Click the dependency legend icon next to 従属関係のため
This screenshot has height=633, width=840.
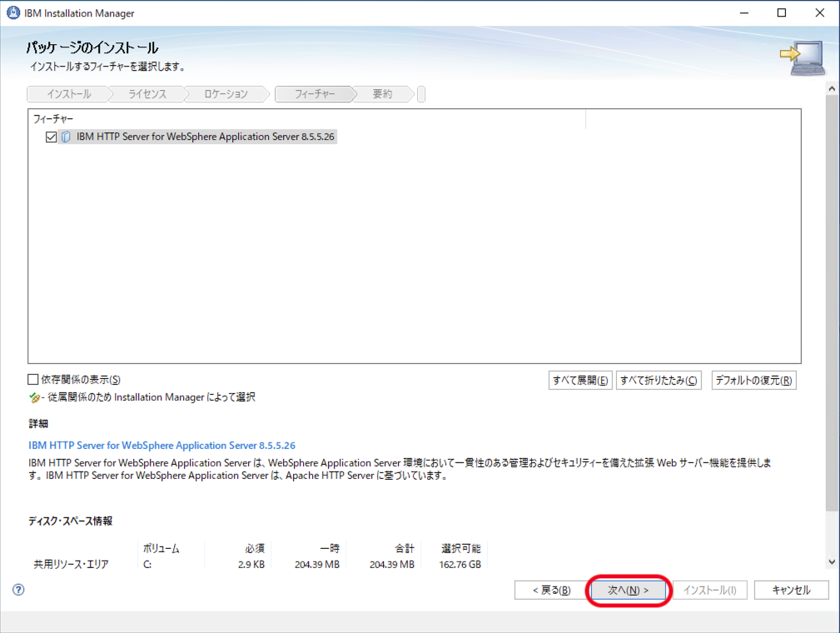click(34, 397)
